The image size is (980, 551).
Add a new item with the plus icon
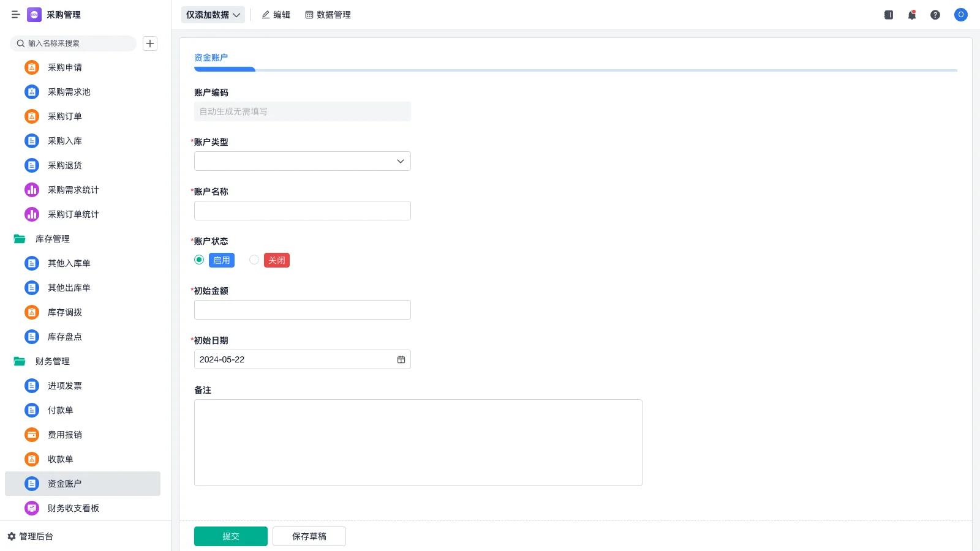coord(150,43)
